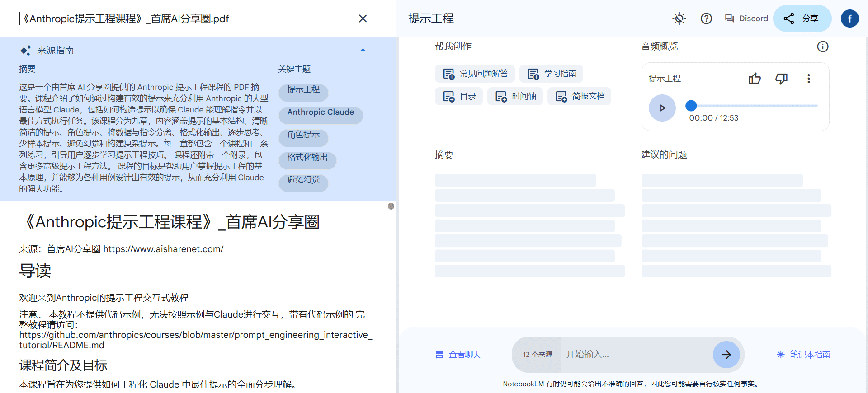Click the sparkle icon beside 来源指南
Screen dimensions: 868x393
pyautogui.click(x=26, y=50)
